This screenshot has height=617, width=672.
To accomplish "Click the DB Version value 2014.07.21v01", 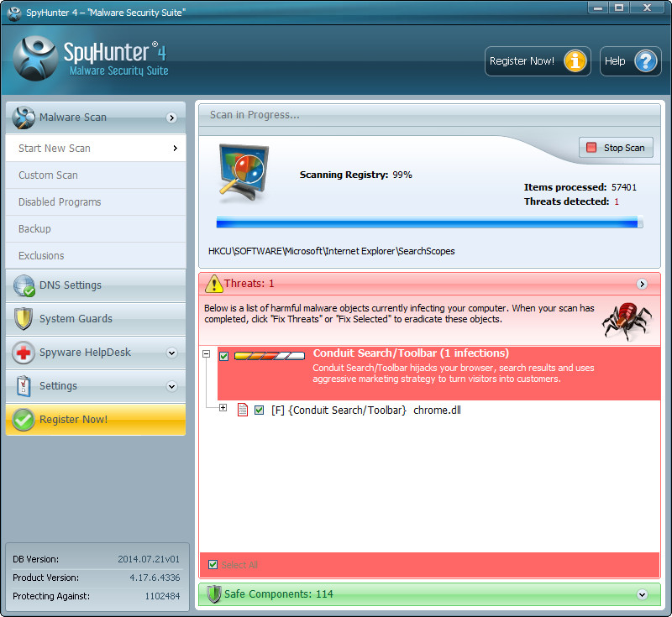I will [x=149, y=559].
